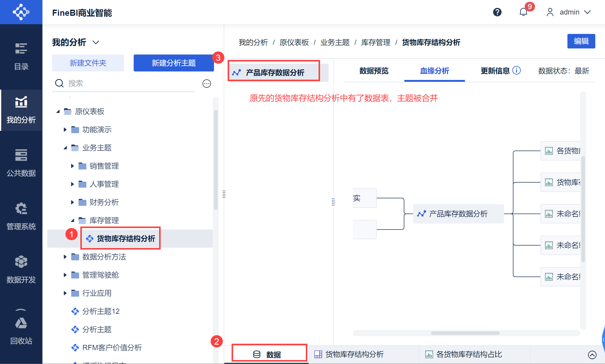Expand the 功能演示 folder
Image resolution: width=605 pixels, height=364 pixels.
[65, 130]
